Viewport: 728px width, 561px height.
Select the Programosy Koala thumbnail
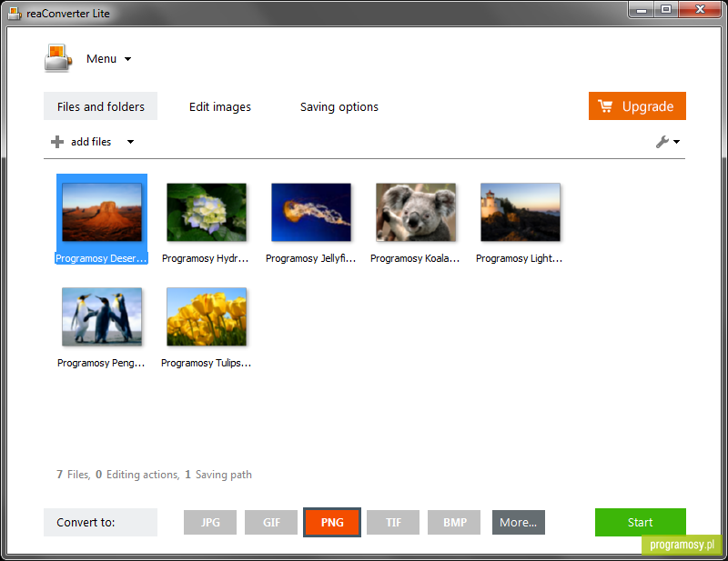point(416,212)
